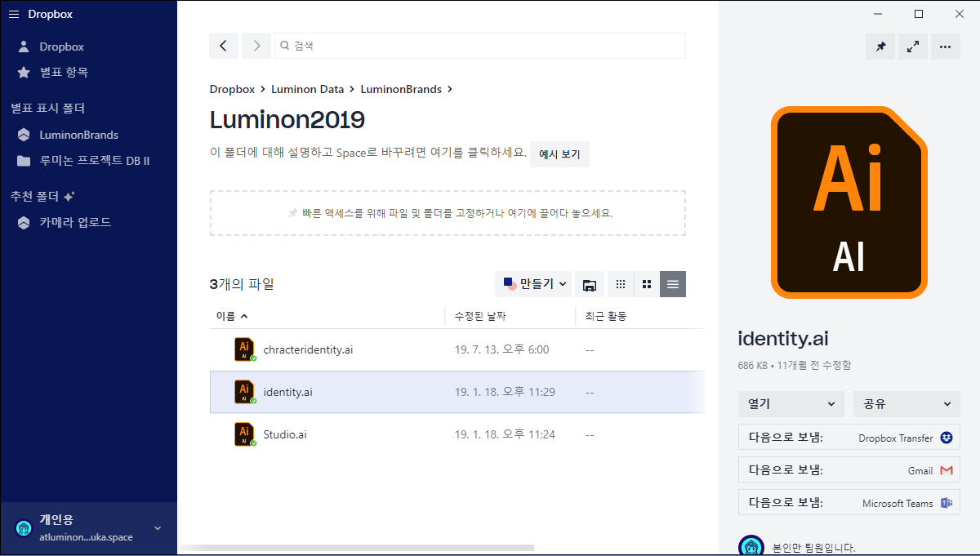The height and width of the screenshot is (556, 980).
Task: Click the chracteridentity.ai Illustrator file icon
Action: pos(244,349)
